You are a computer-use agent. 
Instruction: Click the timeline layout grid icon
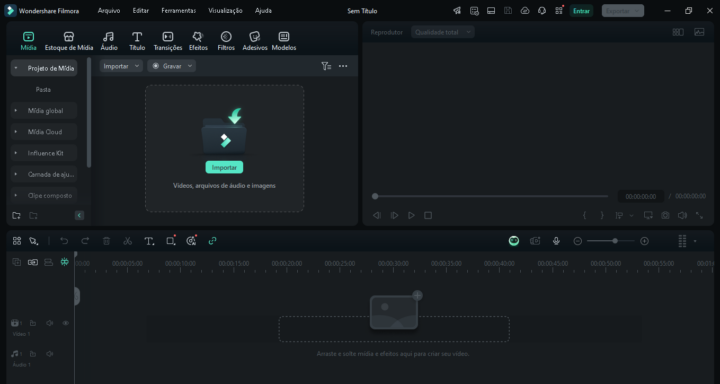coord(17,241)
